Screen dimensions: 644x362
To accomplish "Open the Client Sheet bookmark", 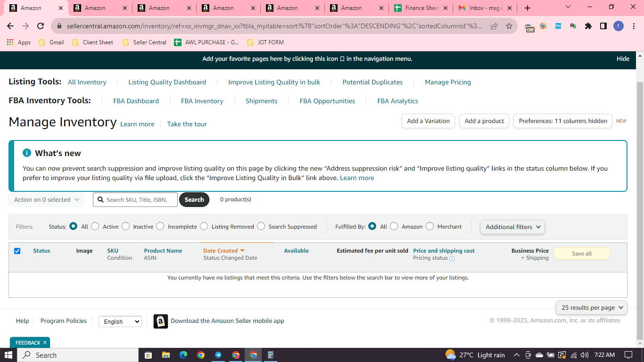I will pyautogui.click(x=93, y=42).
